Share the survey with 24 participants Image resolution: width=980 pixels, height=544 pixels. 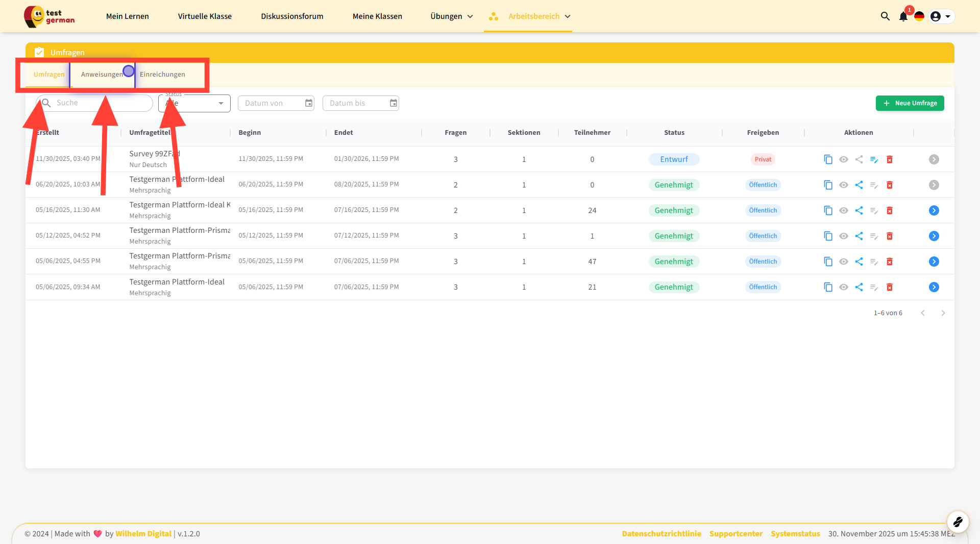[859, 210]
